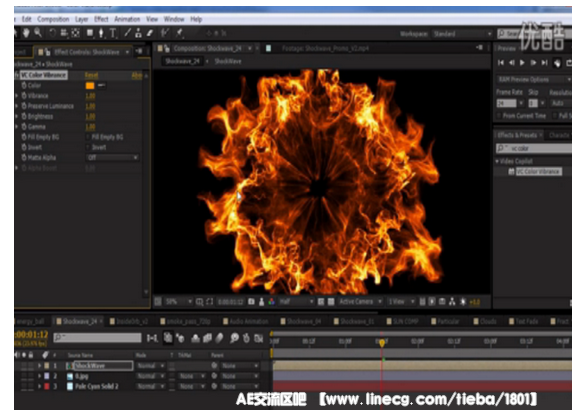
Task: Enable Motion Blur icon in timeline
Action: 219,339
